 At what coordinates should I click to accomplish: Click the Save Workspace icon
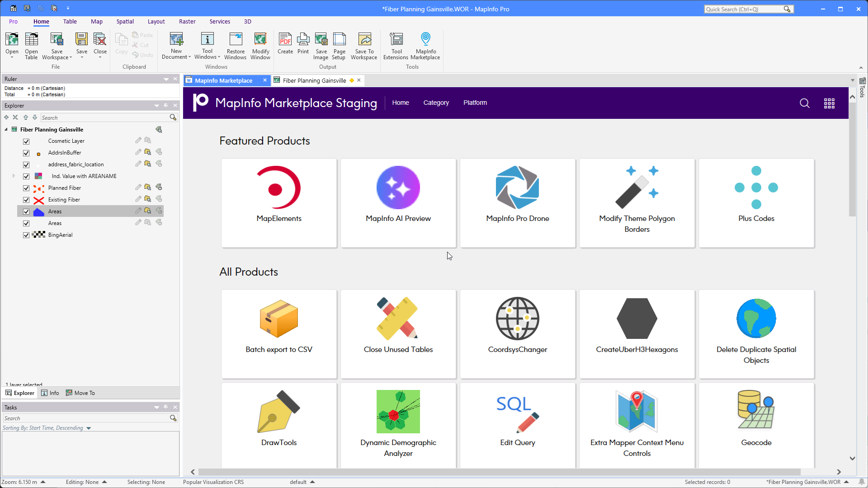coord(57,40)
